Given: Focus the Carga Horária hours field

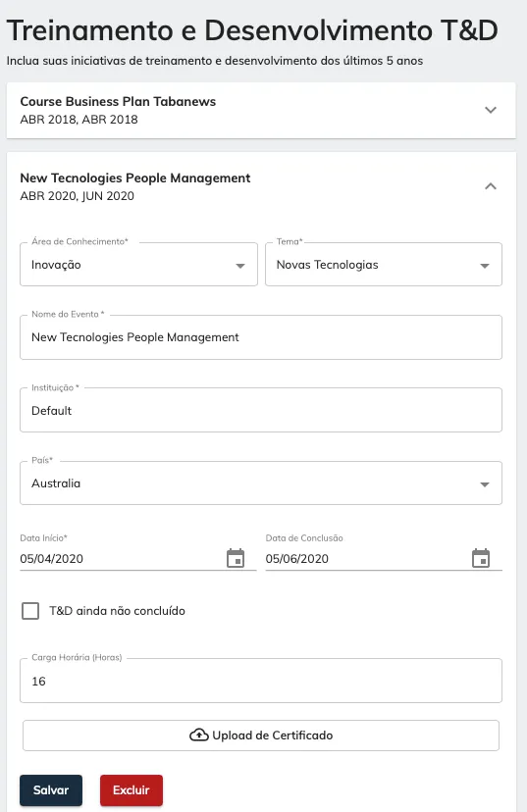Looking at the screenshot, I should tap(261, 681).
